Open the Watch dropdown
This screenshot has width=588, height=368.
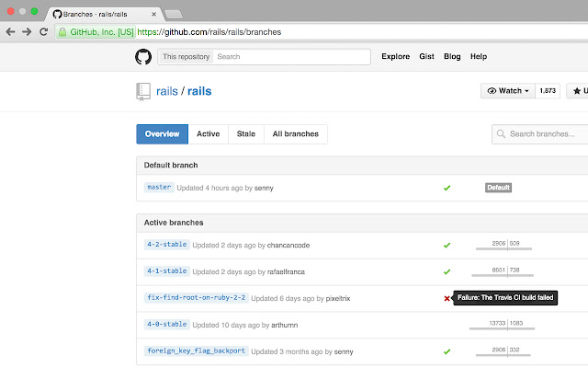tap(508, 91)
